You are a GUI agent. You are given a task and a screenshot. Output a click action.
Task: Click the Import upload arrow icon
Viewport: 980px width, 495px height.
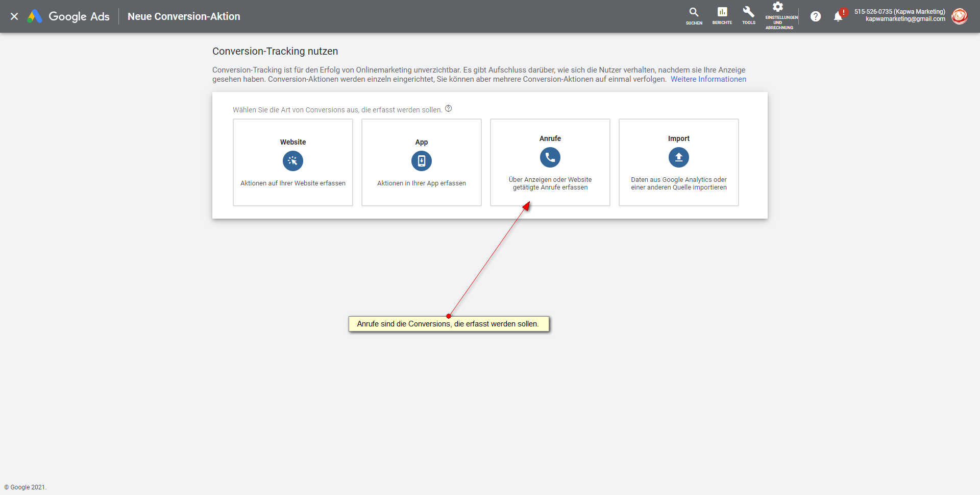pos(679,157)
